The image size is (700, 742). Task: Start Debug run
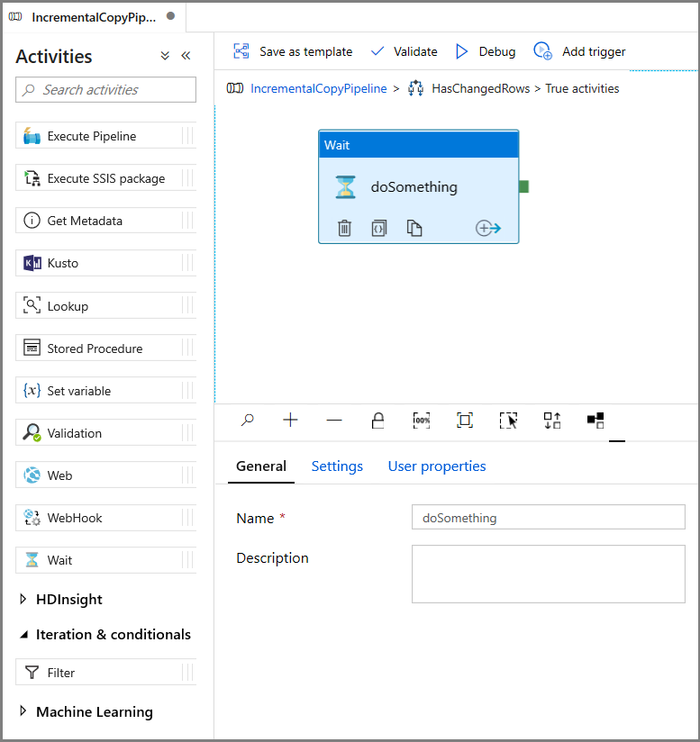(x=486, y=51)
